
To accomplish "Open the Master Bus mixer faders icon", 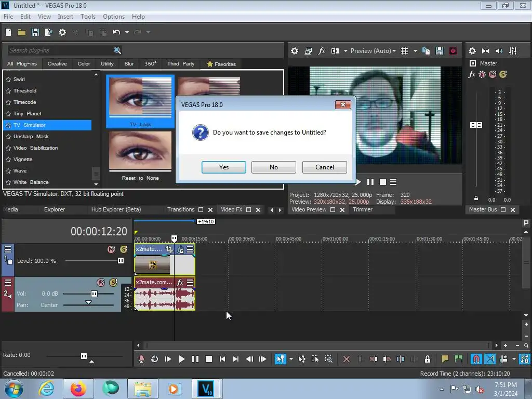I will tap(513, 51).
